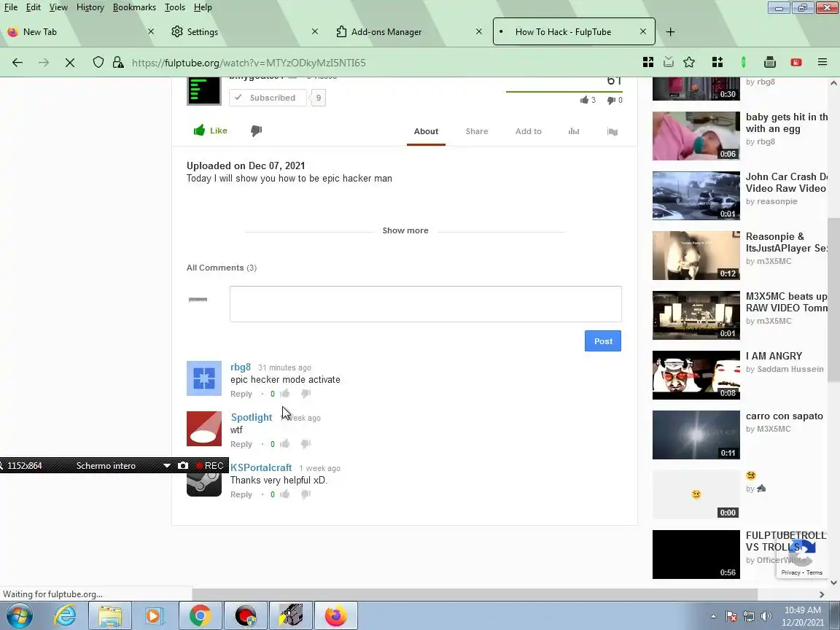
Task: Select the Share tab under the video
Action: click(x=477, y=131)
